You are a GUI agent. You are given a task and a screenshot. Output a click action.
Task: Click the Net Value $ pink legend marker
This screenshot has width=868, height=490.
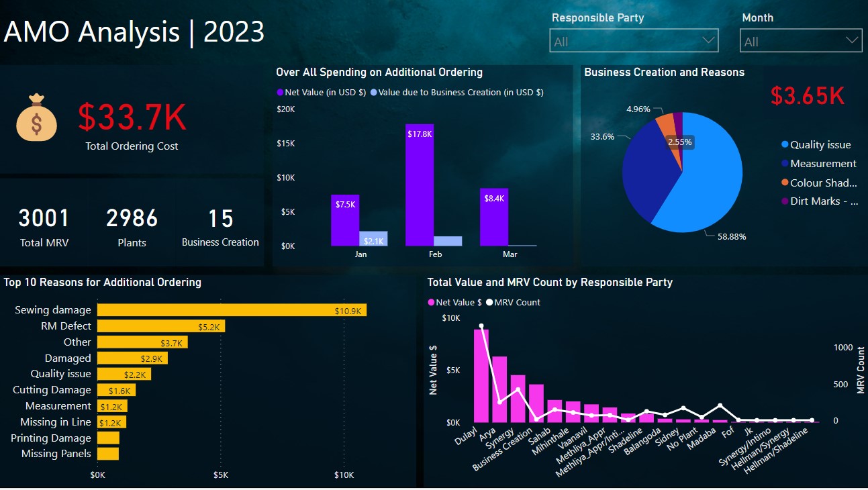(432, 303)
